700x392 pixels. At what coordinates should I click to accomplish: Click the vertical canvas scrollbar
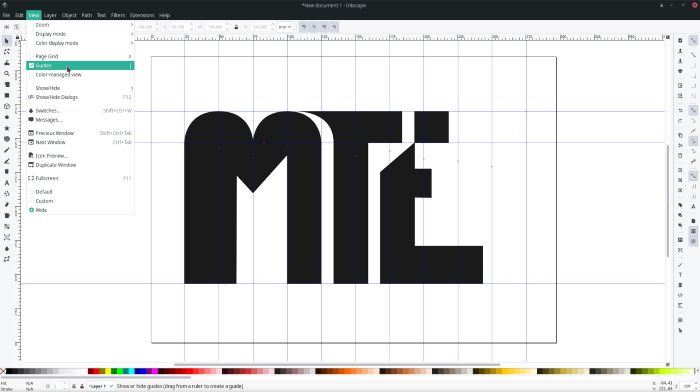pyautogui.click(x=668, y=201)
